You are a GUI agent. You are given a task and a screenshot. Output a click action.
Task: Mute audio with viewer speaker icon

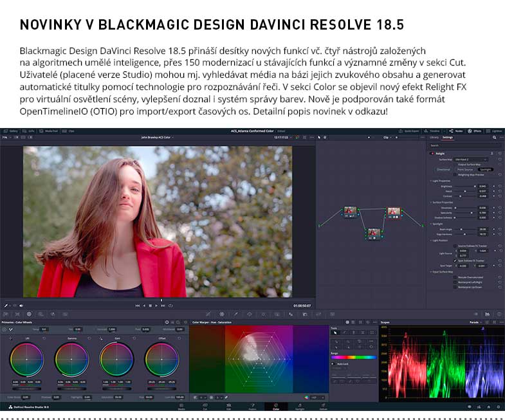[x=21, y=306]
